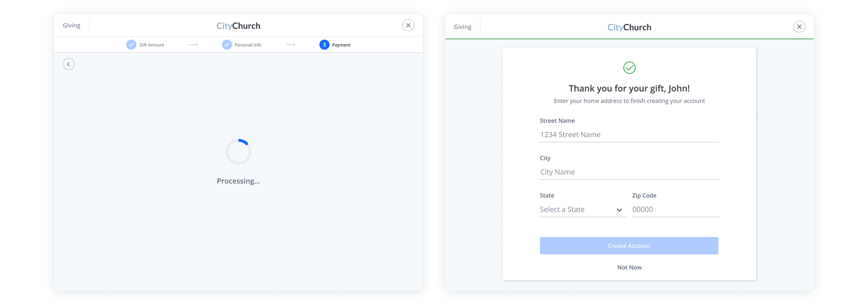Image resolution: width=868 pixels, height=305 pixels.
Task: Close the right thank-you Giving dialog
Action: 799,27
